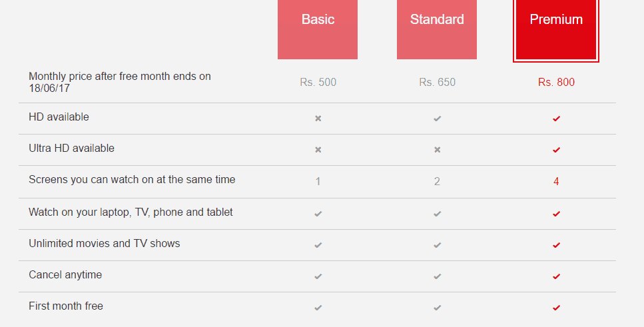
Task: Click the Standard screens count 2
Action: (437, 181)
